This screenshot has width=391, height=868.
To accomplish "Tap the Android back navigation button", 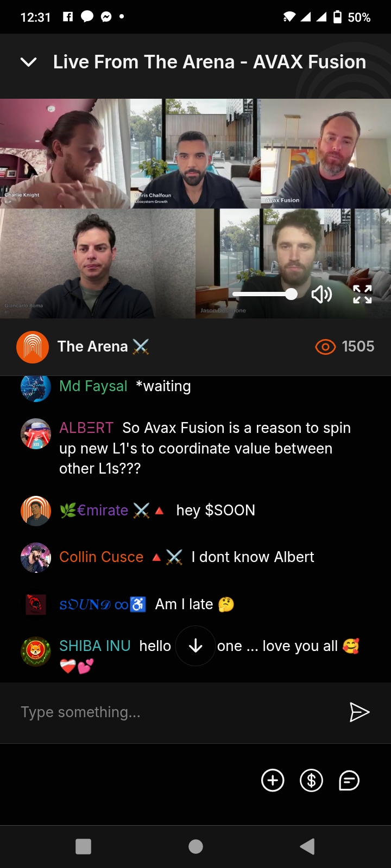I will 307,846.
